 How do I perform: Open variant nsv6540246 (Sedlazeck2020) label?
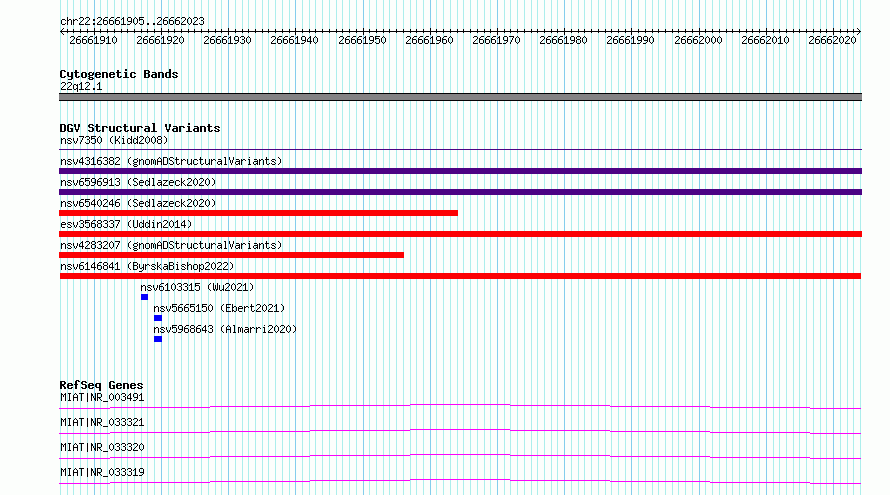click(138, 203)
